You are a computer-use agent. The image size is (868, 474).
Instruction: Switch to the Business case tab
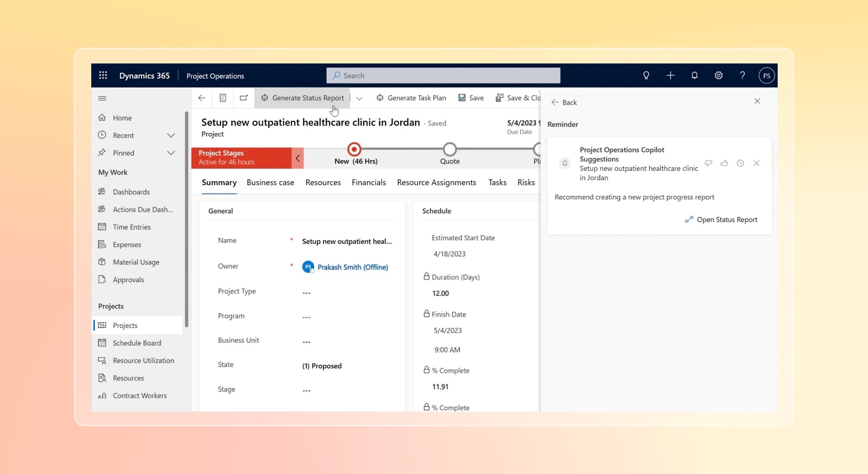270,182
